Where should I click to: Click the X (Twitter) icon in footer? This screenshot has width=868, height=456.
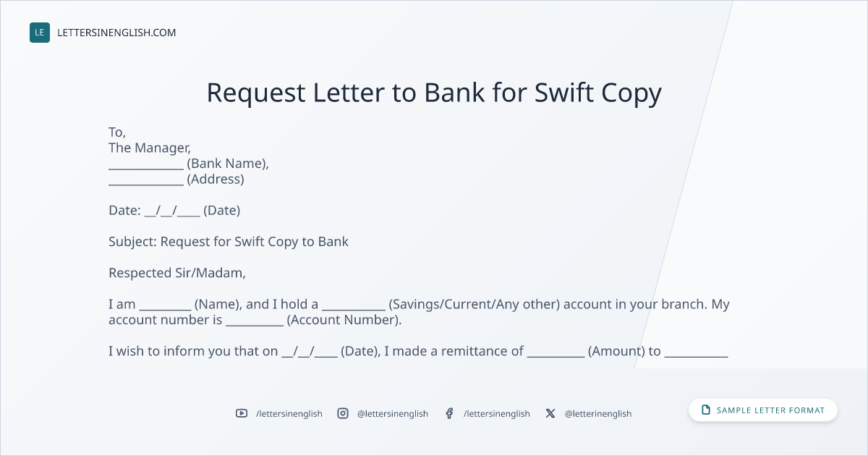pos(550,413)
